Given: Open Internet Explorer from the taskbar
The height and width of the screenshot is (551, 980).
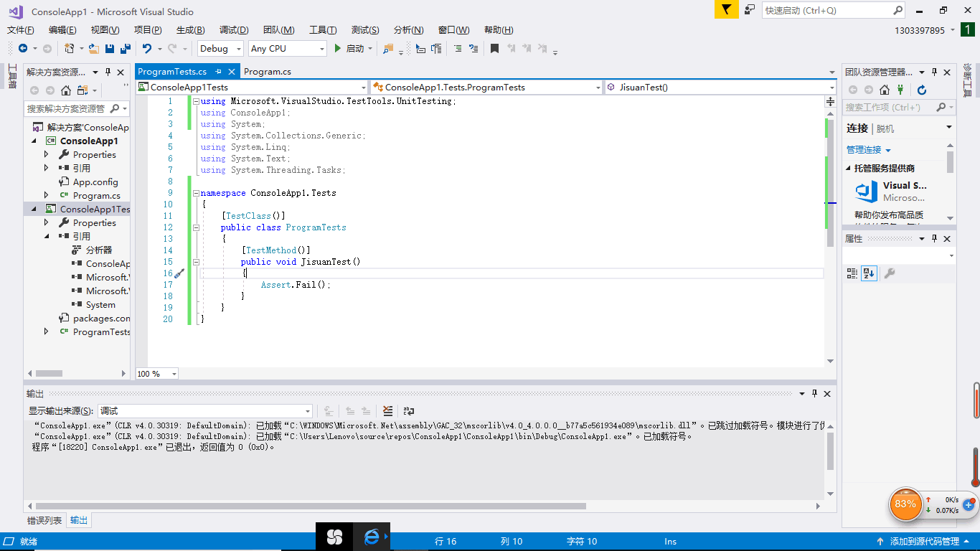Looking at the screenshot, I should pyautogui.click(x=372, y=537).
